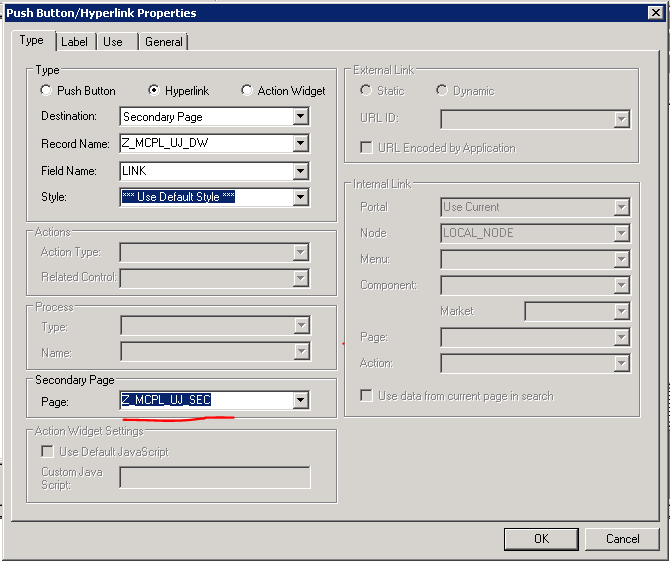The width and height of the screenshot is (670, 561).
Task: Click the OK button
Action: click(x=541, y=539)
